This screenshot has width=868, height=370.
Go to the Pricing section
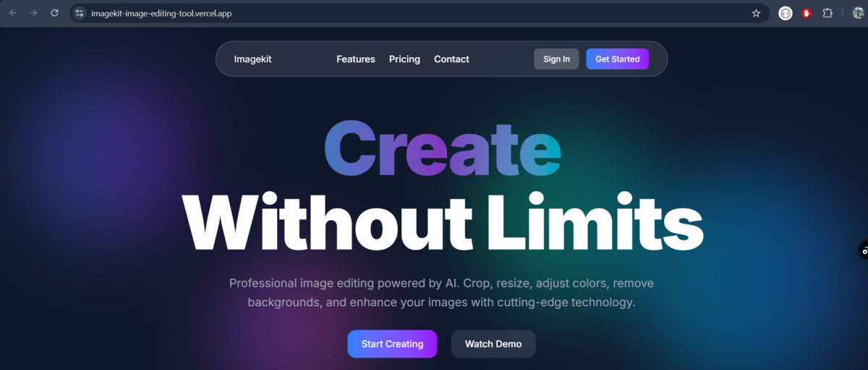pos(404,59)
